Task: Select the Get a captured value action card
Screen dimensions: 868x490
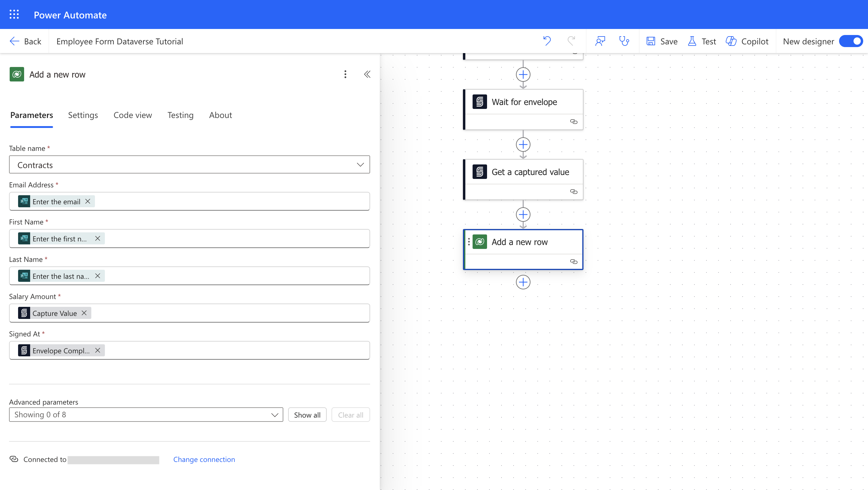Action: 530,172
